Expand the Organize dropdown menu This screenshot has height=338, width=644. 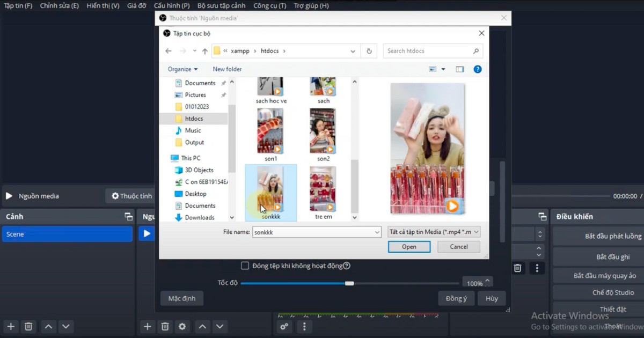pos(182,69)
